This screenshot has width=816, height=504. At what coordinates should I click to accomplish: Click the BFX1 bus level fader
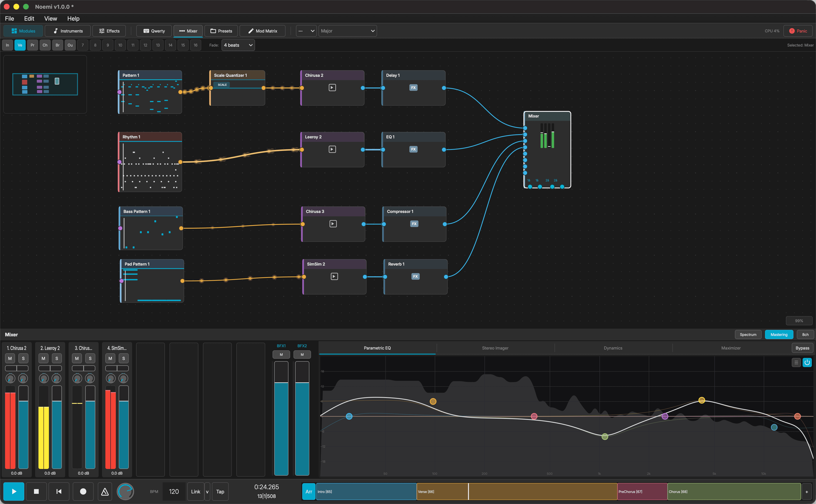click(x=281, y=418)
